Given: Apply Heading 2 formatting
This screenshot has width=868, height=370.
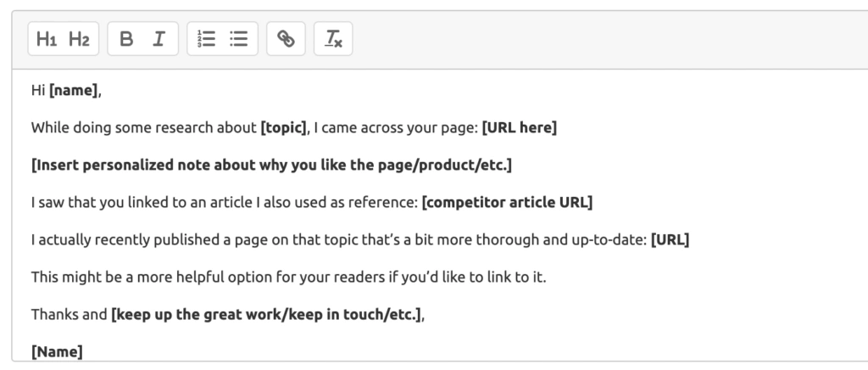Looking at the screenshot, I should coord(79,39).
